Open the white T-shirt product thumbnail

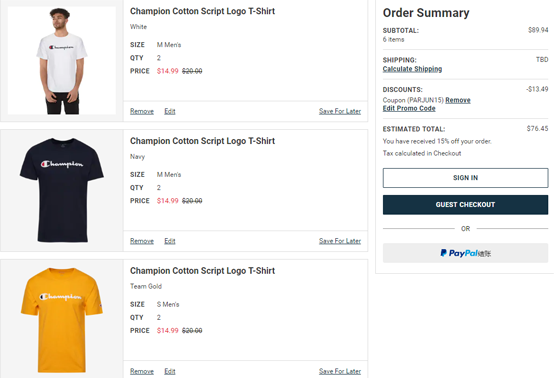tap(62, 60)
